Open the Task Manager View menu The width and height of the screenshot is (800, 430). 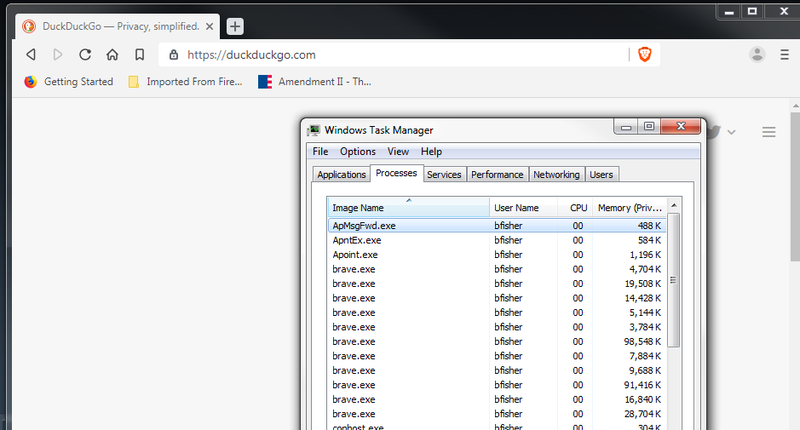pos(398,151)
